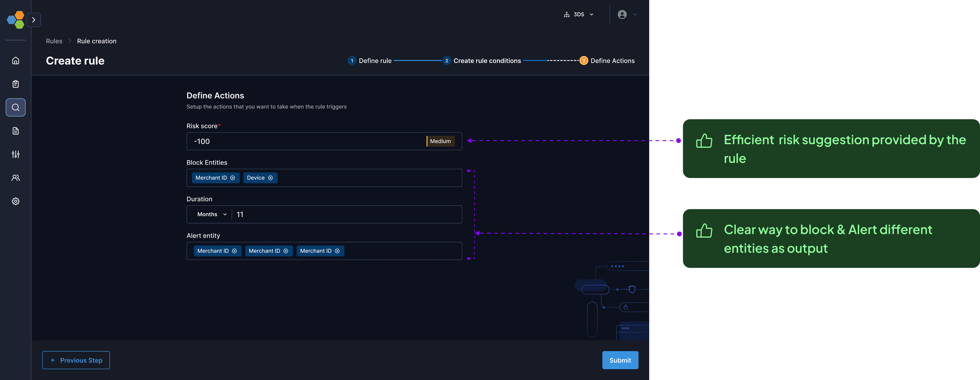This screenshot has height=380, width=980.
Task: Expand the sidebar with chevron button
Action: tap(34, 20)
